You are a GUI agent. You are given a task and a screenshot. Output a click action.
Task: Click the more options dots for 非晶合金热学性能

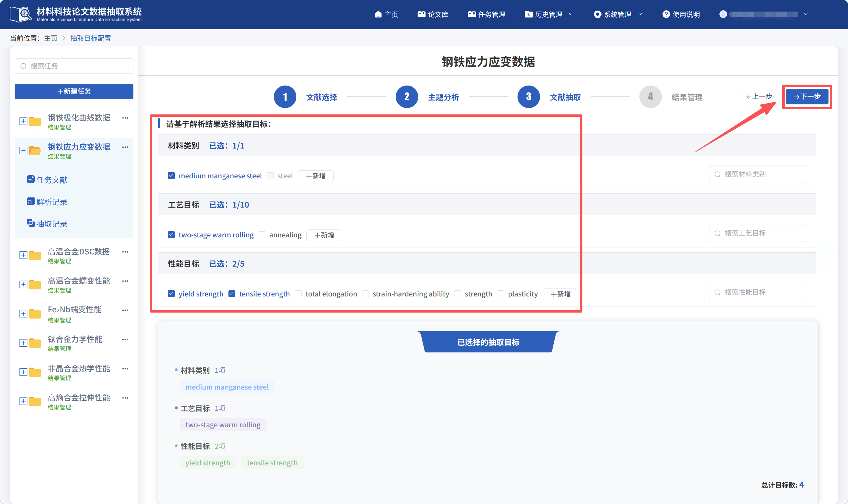[125, 369]
